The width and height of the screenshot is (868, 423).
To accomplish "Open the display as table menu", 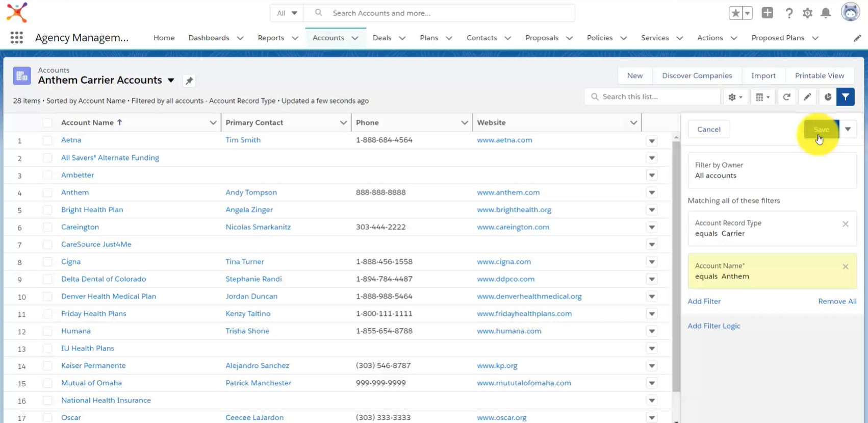I will click(763, 97).
